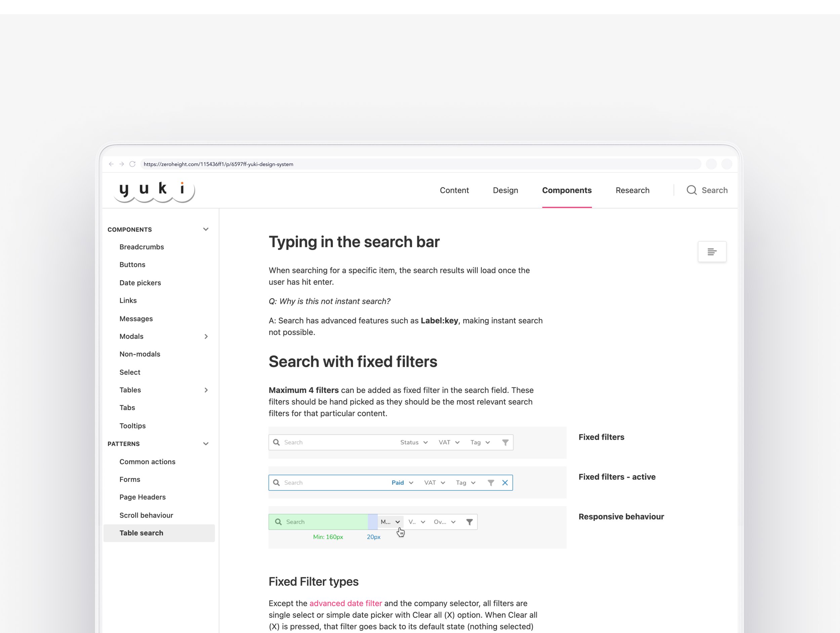Click the browser back arrow

click(111, 164)
